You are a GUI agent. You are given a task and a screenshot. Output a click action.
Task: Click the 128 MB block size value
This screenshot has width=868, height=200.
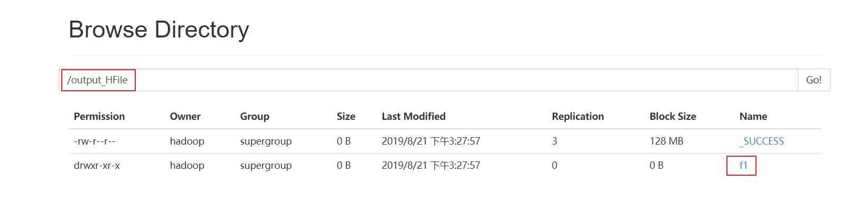666,141
